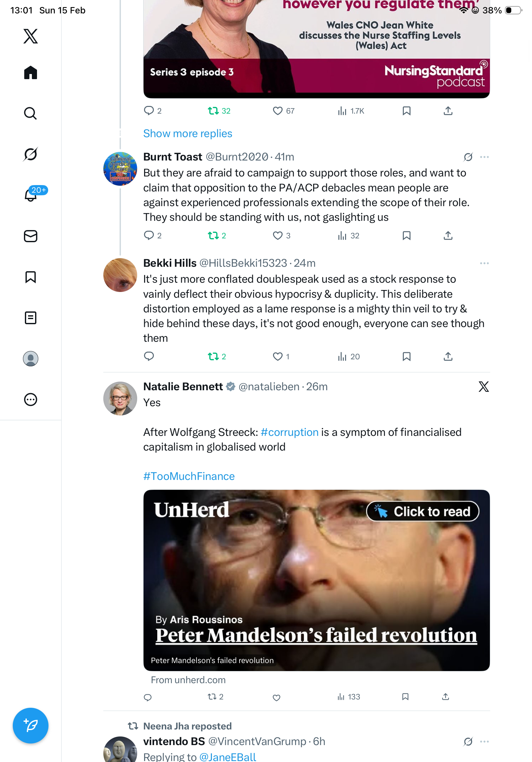Open Grok from the left sidebar
The width and height of the screenshot is (532, 762).
click(31, 154)
